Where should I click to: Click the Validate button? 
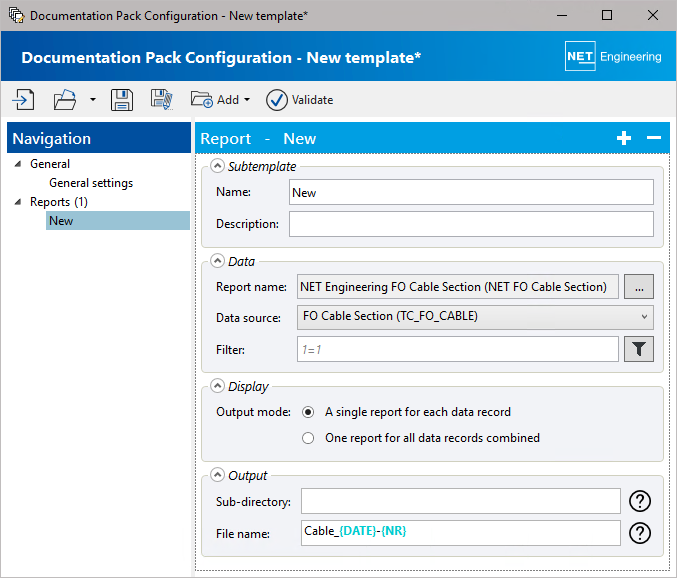tap(300, 100)
